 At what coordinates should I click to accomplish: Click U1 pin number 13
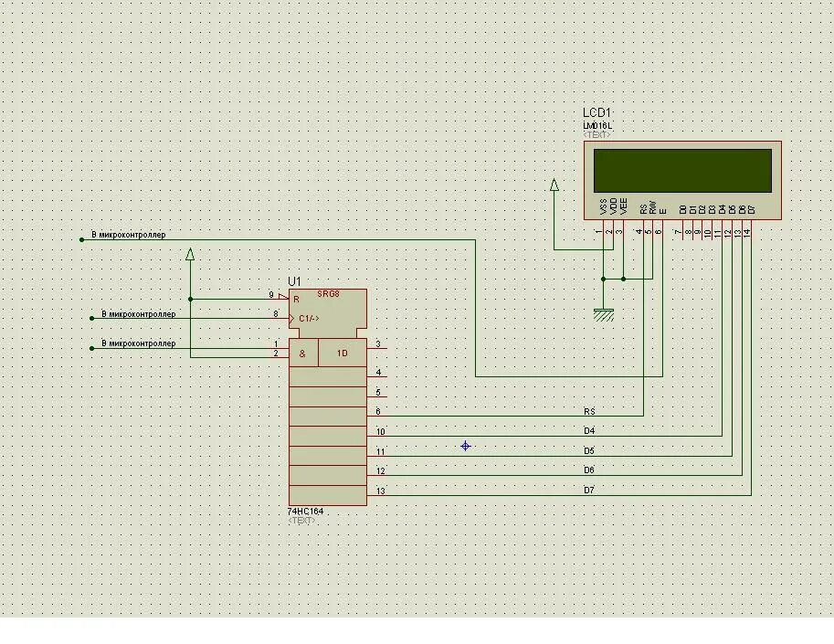tap(380, 491)
